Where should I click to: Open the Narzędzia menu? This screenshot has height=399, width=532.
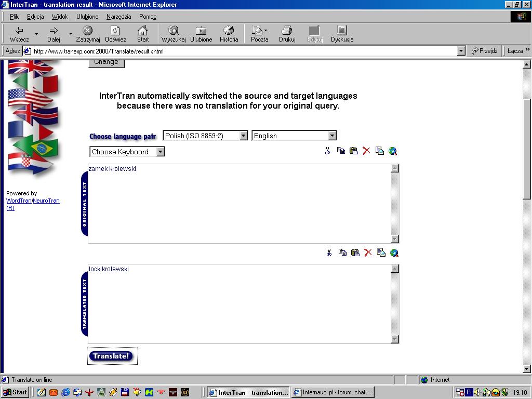coord(119,16)
